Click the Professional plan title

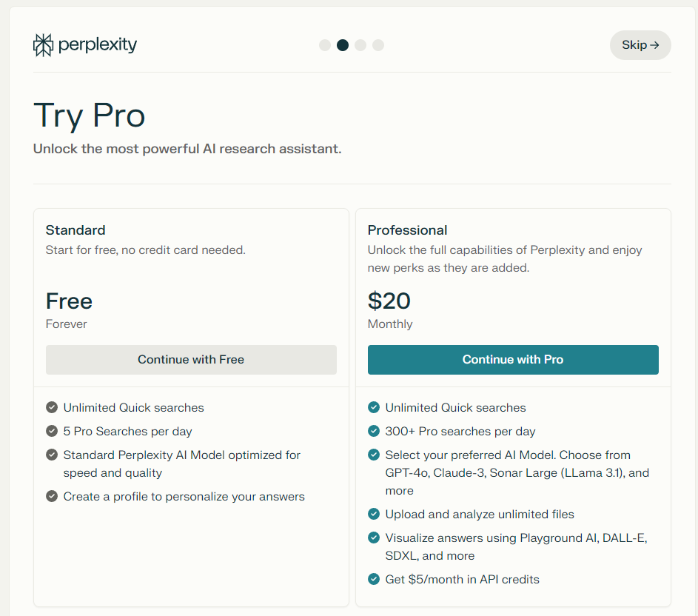[x=407, y=230]
